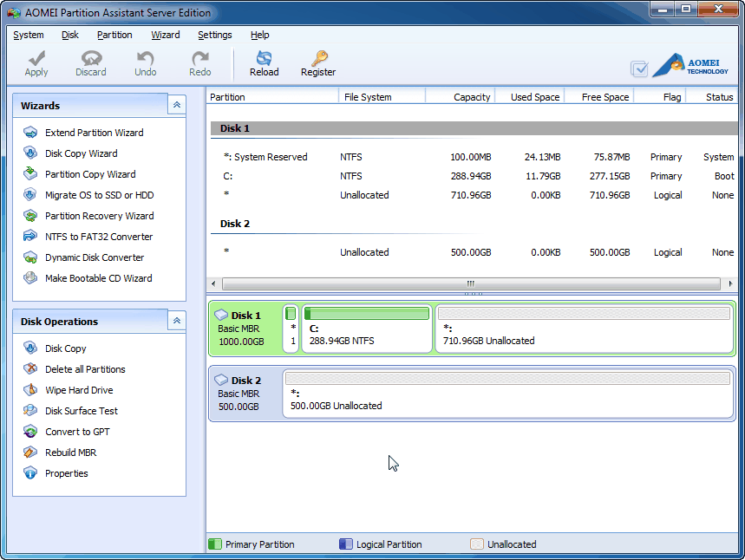
Task: Open the Settings menu
Action: [x=214, y=35]
